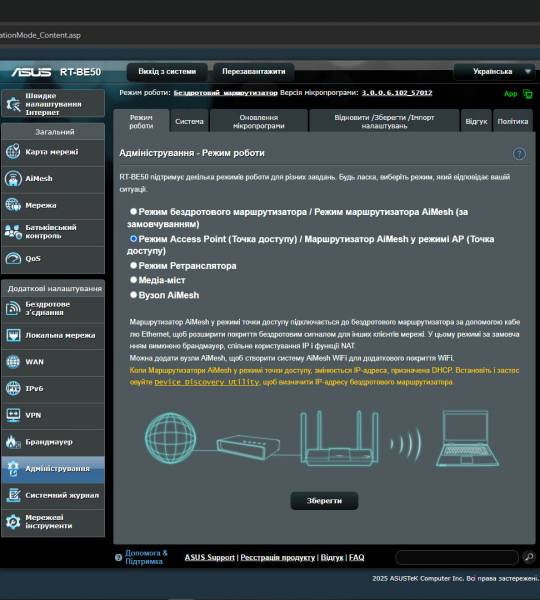Click the FAQ footer link
Screen dimensions: 540x600
coord(357,558)
